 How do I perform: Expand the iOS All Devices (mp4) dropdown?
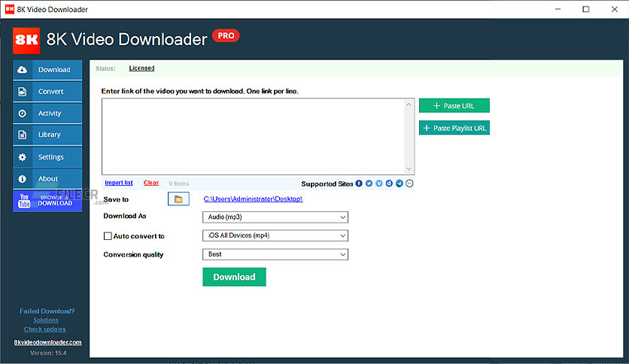click(275, 235)
